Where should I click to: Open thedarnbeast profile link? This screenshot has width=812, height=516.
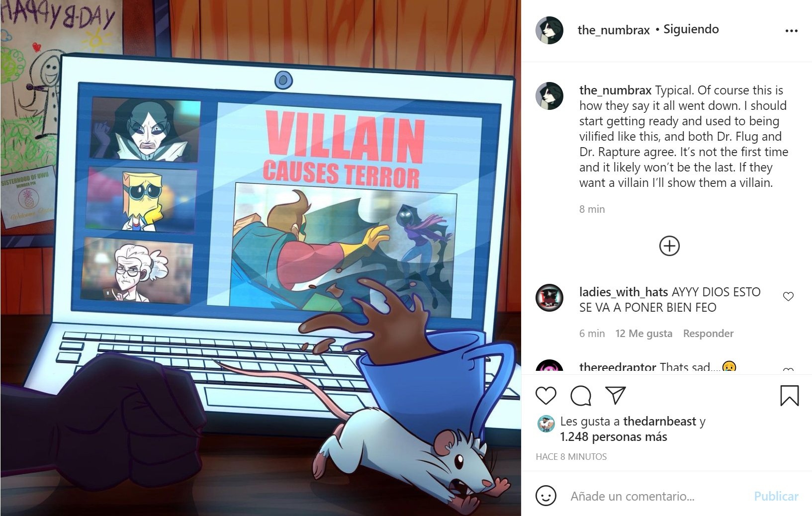(659, 422)
